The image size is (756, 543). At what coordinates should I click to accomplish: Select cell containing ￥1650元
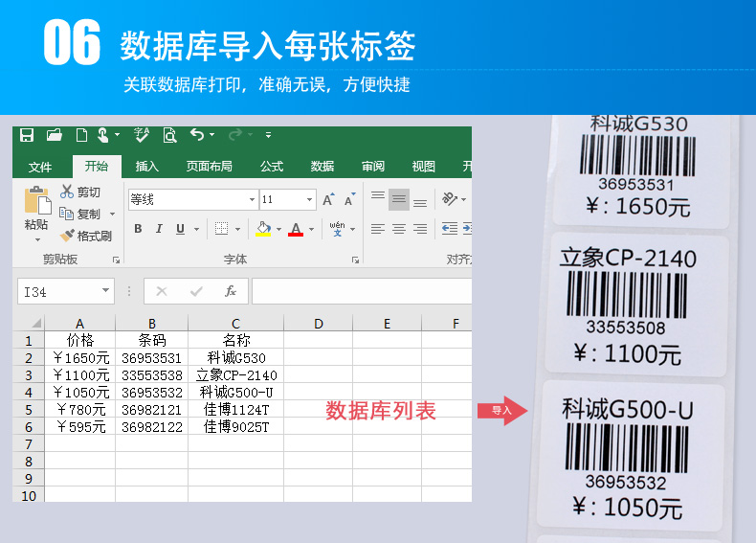80,357
